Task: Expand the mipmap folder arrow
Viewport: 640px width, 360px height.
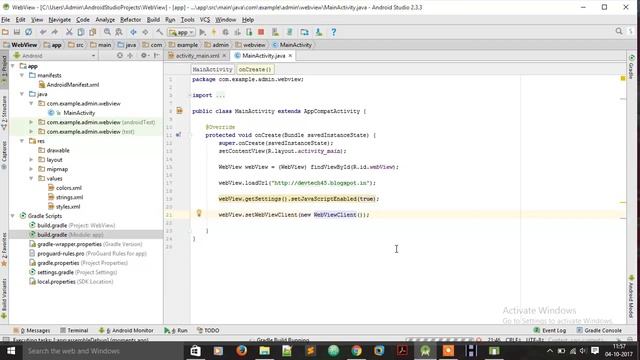Action: (x=31, y=169)
